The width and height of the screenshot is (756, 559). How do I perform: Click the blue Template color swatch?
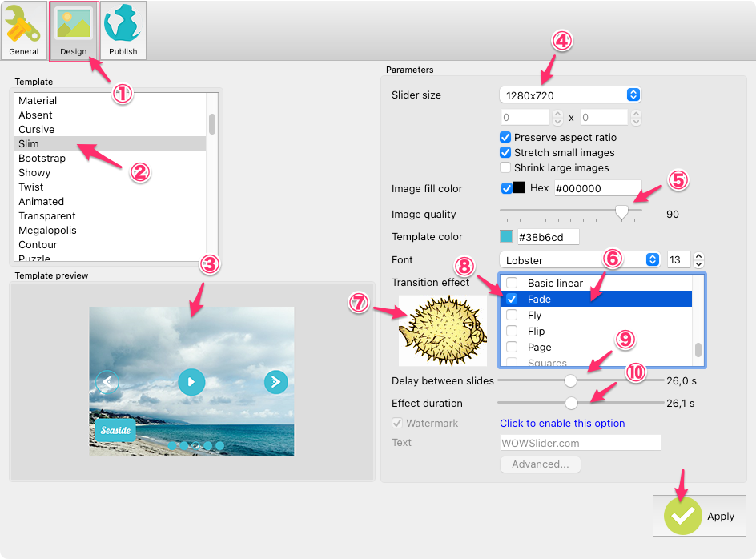point(506,237)
